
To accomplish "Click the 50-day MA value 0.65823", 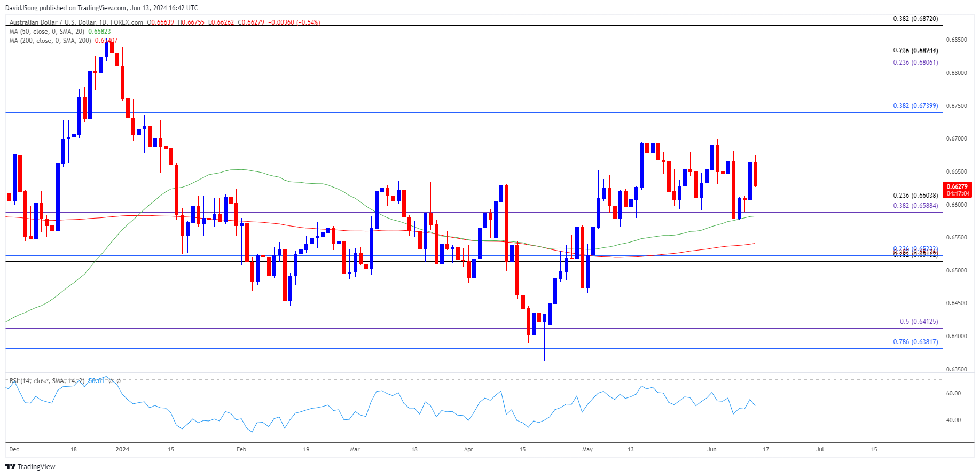I will coord(99,32).
